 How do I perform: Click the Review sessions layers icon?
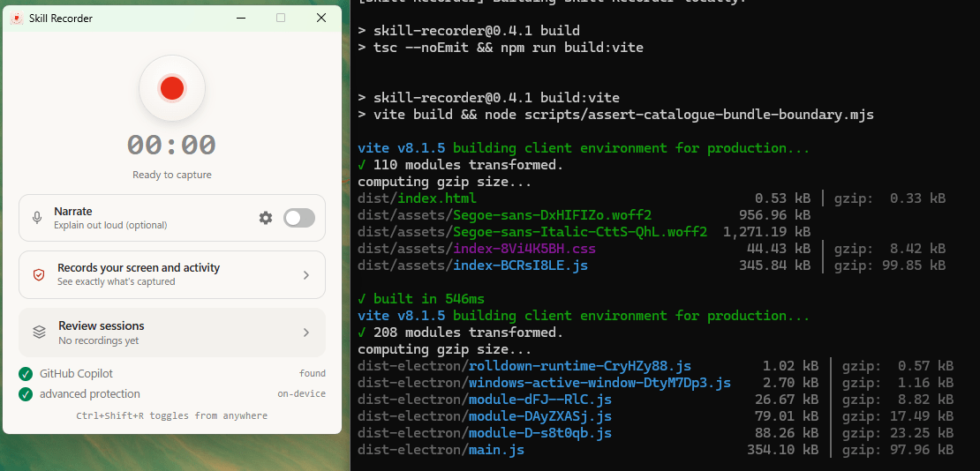pos(40,333)
